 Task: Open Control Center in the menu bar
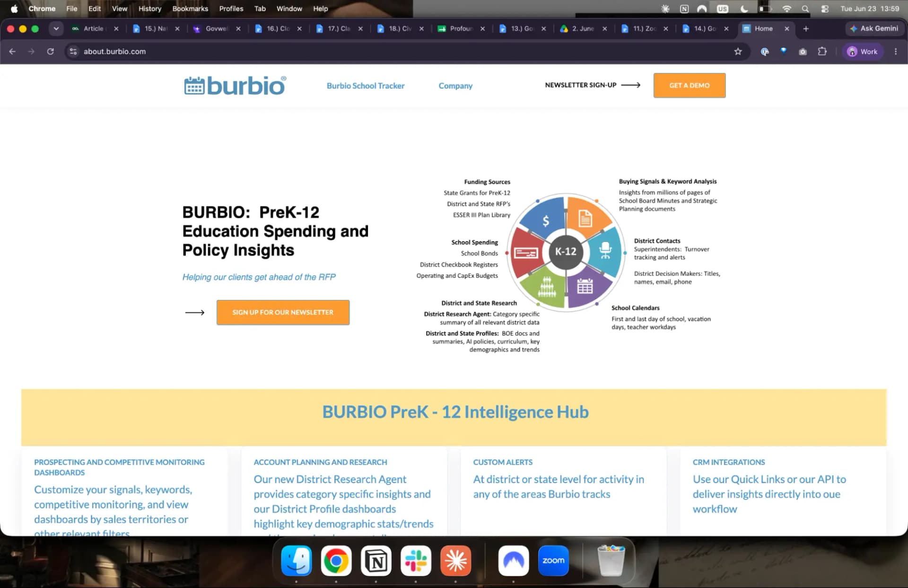click(825, 9)
